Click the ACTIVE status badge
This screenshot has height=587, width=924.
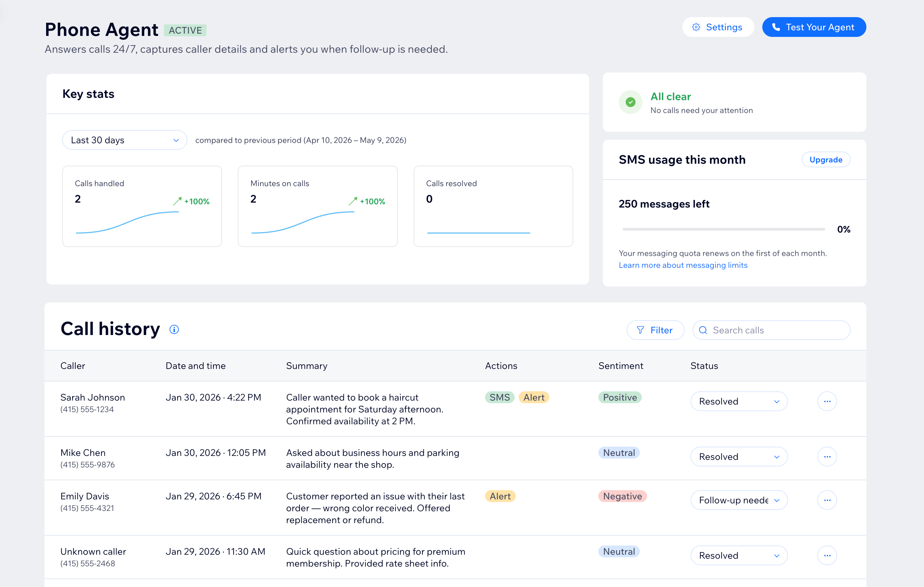[x=185, y=30]
